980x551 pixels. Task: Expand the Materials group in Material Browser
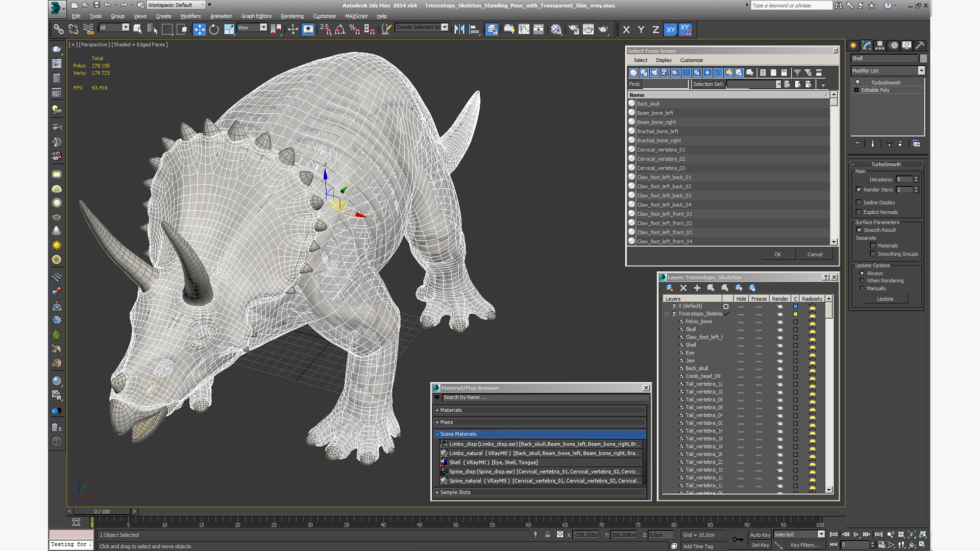(540, 410)
